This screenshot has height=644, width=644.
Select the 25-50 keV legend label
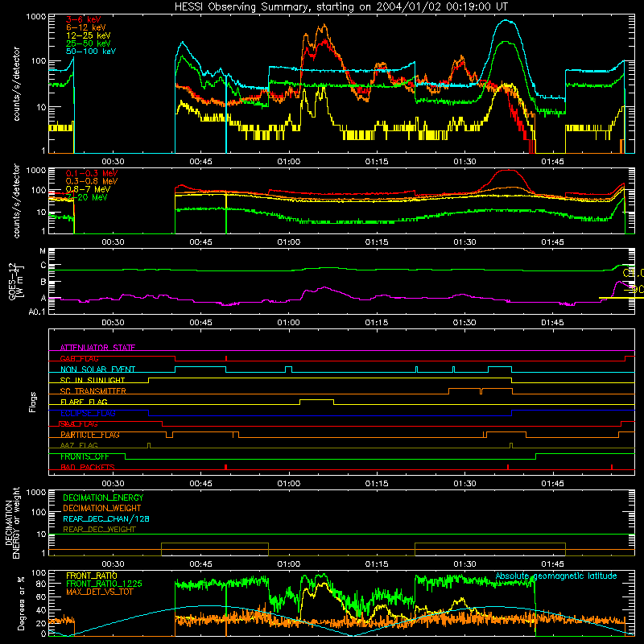tap(89, 43)
